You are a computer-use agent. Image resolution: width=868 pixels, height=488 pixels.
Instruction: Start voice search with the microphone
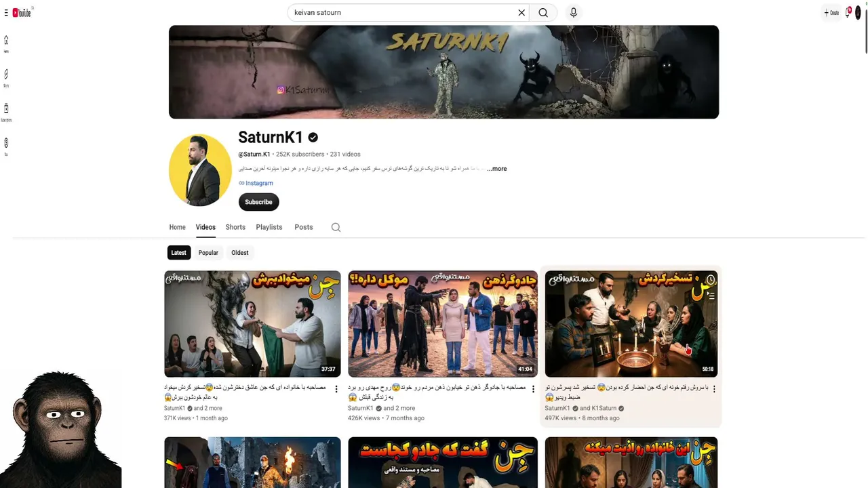pyautogui.click(x=574, y=12)
